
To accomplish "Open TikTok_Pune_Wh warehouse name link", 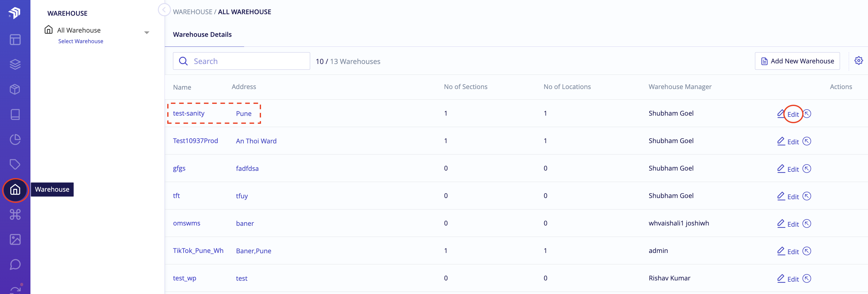I will pyautogui.click(x=198, y=251).
